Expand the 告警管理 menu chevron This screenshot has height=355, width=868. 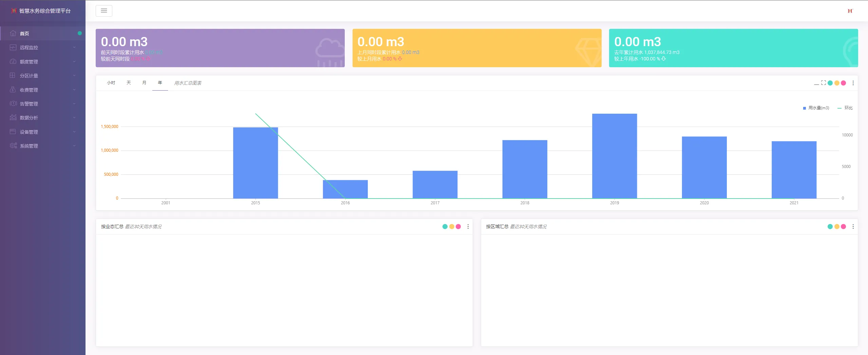74,104
